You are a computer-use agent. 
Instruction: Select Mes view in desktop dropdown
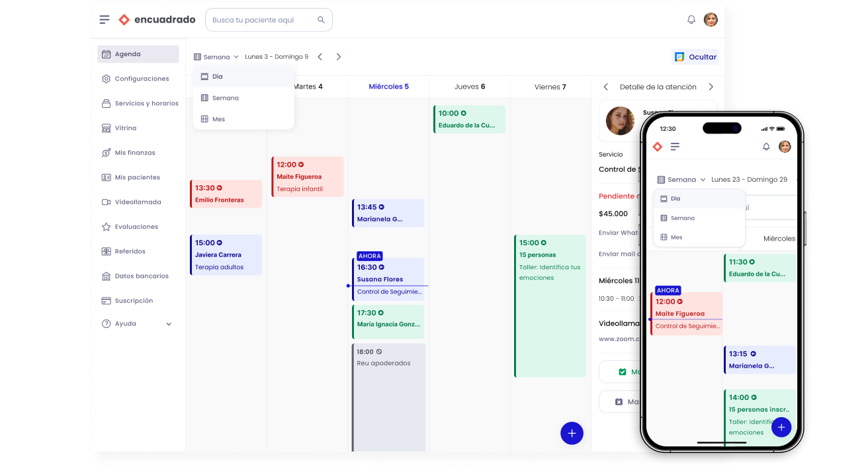[243, 119]
